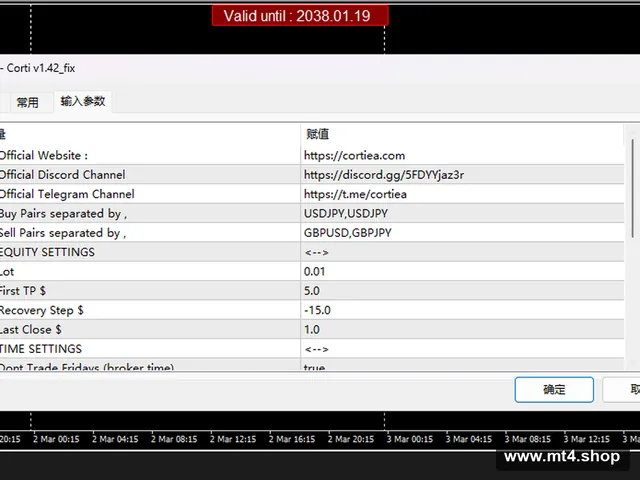
Task: Click the 确定 button
Action: point(554,389)
